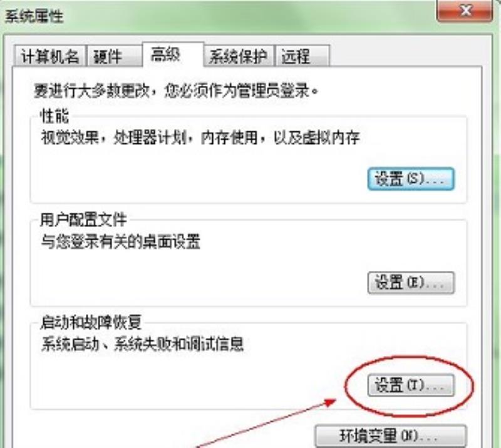Open 设置(T) for 启动和故障恢复
This screenshot has width=501, height=448.
point(411,385)
